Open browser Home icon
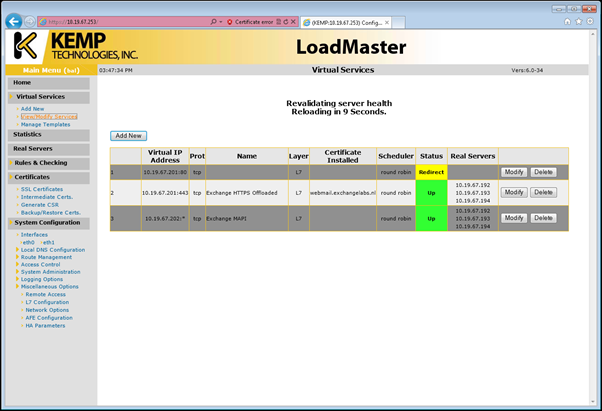This screenshot has width=602, height=411. tap(568, 20)
